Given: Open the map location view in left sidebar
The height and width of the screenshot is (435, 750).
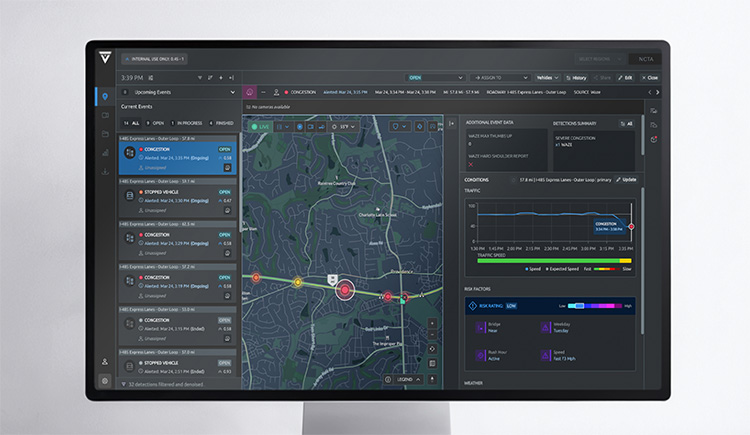Looking at the screenshot, I should pyautogui.click(x=105, y=97).
